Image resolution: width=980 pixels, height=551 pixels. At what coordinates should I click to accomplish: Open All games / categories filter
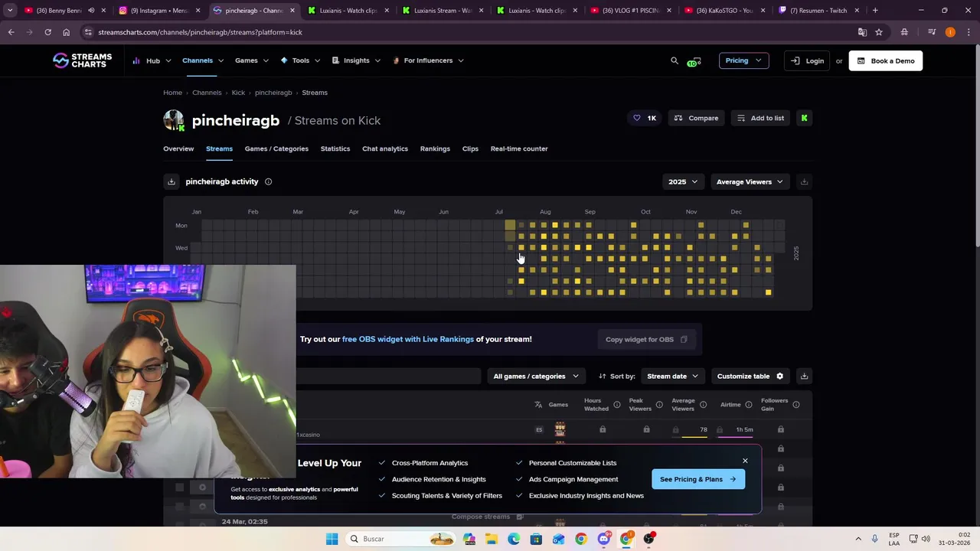pos(536,376)
